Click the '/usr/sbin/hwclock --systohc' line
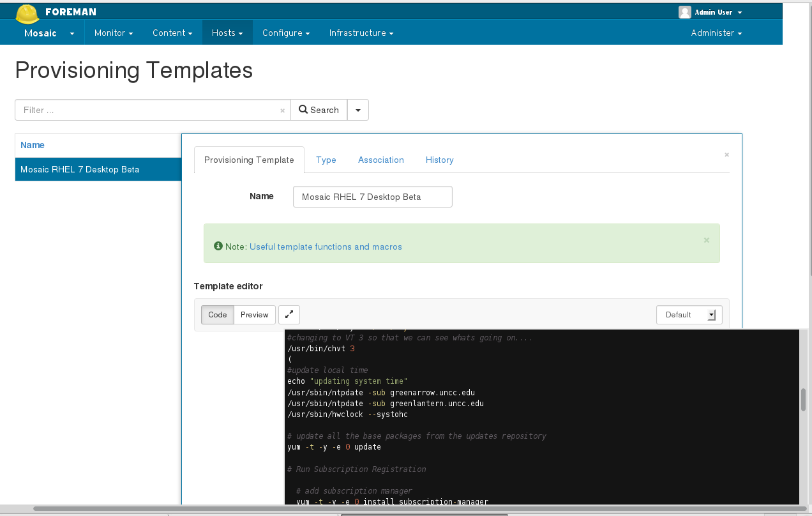This screenshot has height=516, width=812. click(347, 414)
